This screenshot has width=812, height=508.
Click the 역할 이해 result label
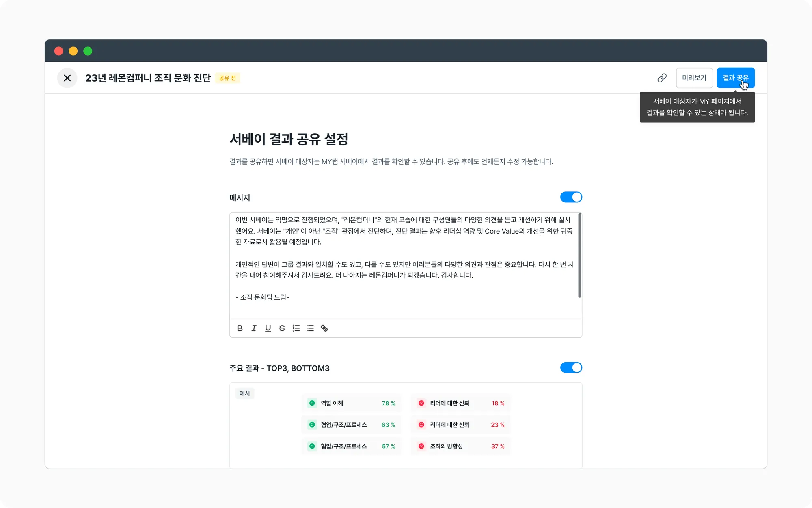coord(332,403)
